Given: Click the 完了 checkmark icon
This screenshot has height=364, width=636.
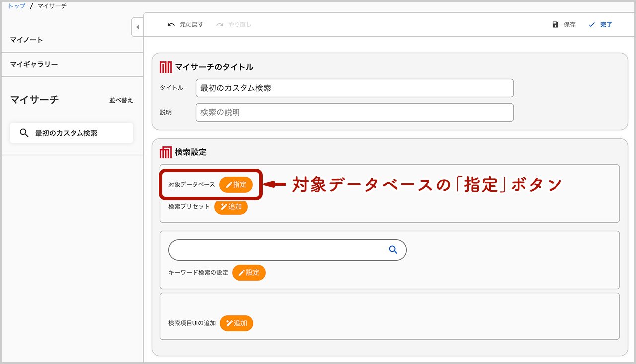Looking at the screenshot, I should point(592,25).
